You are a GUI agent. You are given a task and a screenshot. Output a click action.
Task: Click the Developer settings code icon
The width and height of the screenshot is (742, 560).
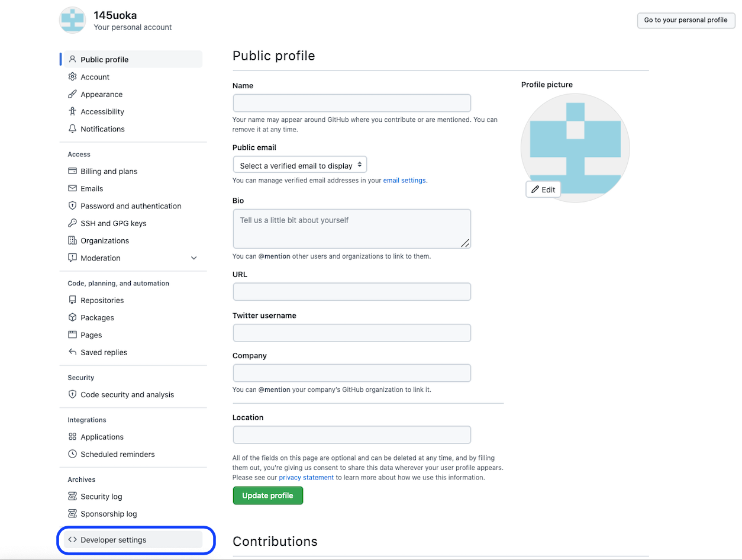tap(72, 539)
